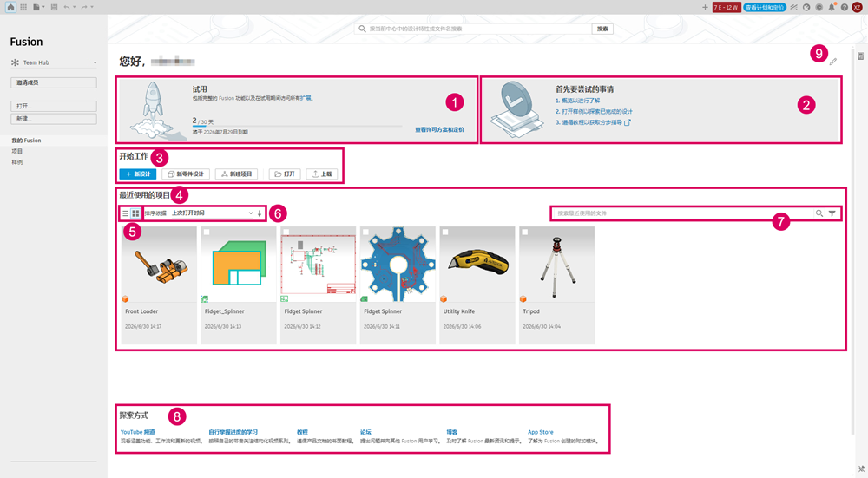Viewport: 868px width, 478px height.
Task: Click the Redo arrow icon
Action: coord(84,7)
